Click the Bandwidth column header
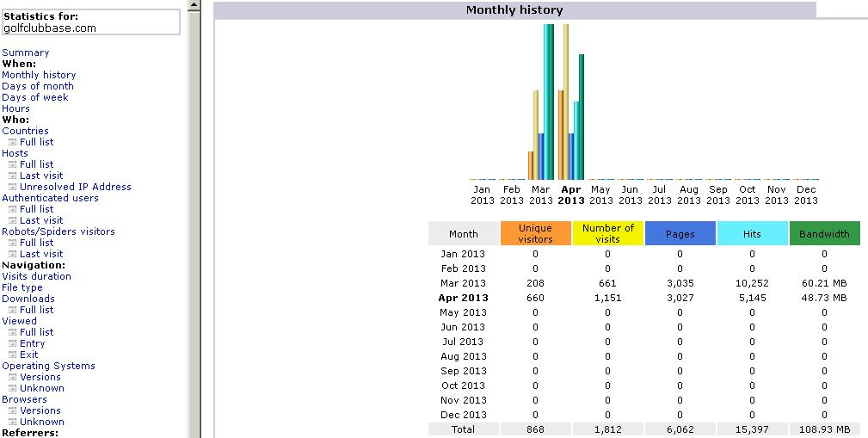Screen dimensions: 868x438 (825, 233)
